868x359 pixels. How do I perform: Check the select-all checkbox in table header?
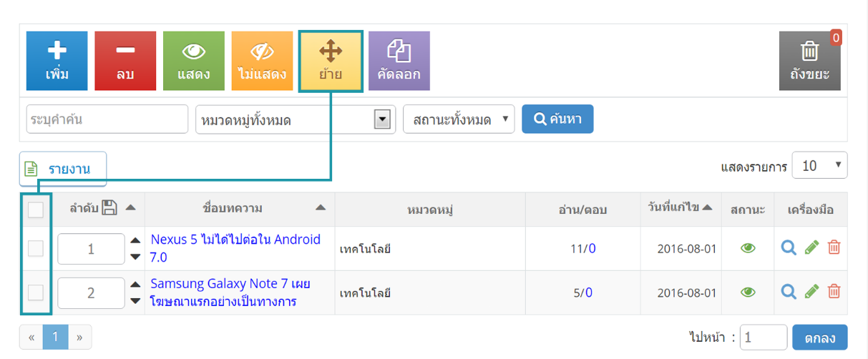(36, 210)
